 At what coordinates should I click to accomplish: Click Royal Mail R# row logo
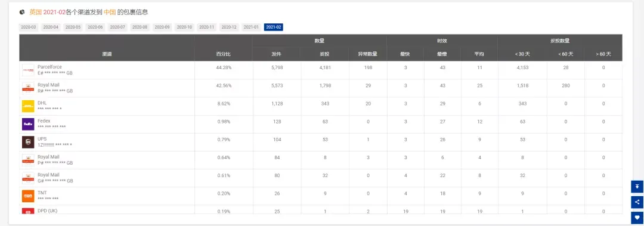pos(28,88)
